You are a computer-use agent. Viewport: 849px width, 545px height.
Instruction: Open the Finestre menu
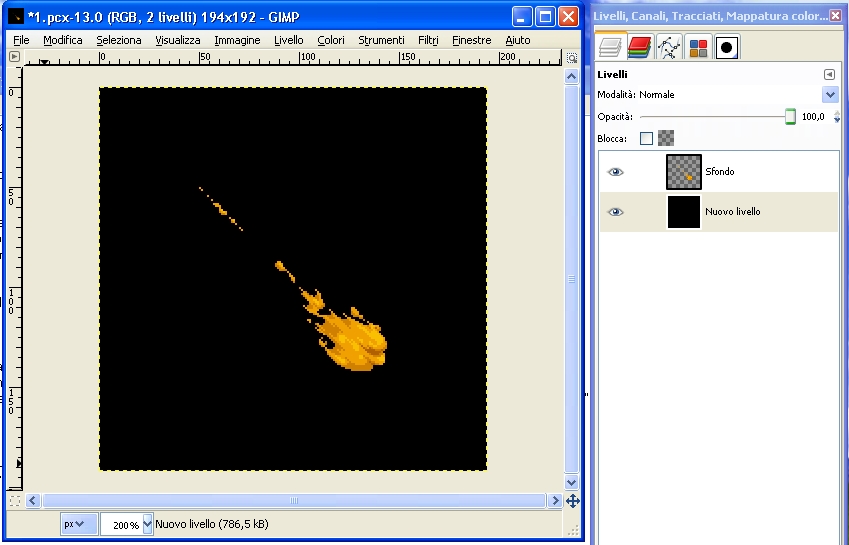(472, 40)
